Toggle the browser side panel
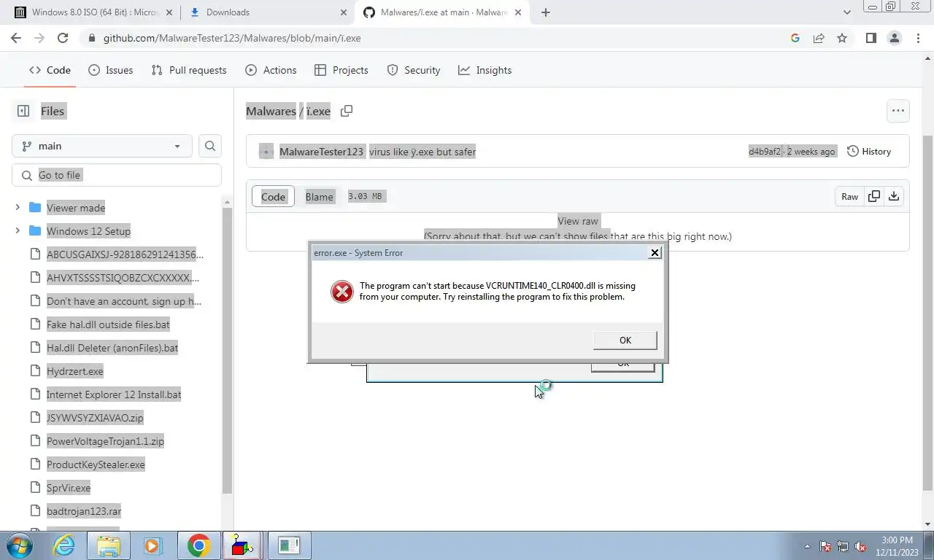 coord(871,38)
